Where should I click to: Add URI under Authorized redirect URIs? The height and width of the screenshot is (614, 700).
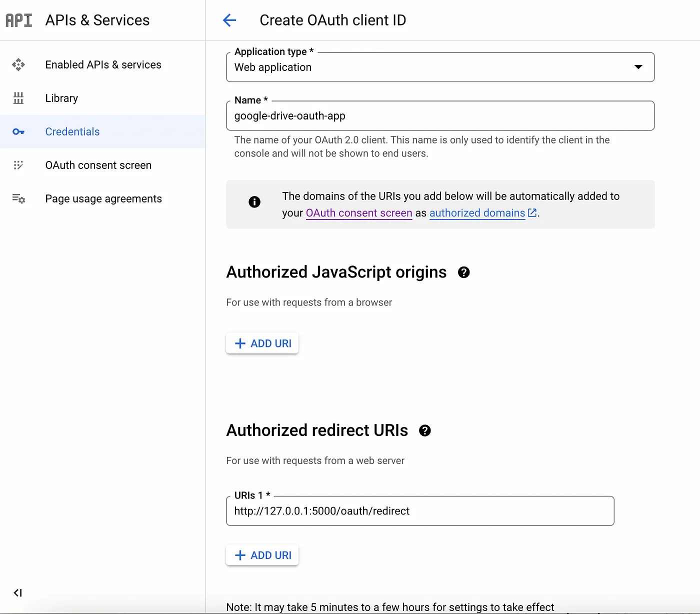262,555
